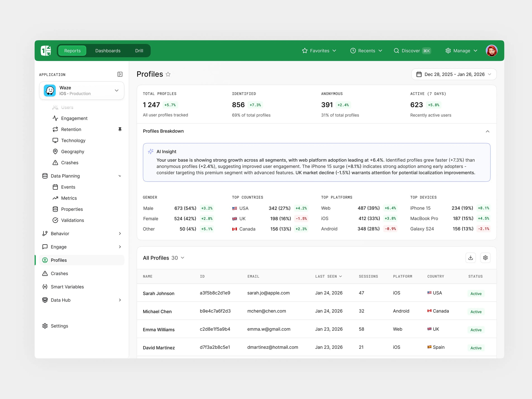Open Settings at bottom of sidebar
Image resolution: width=532 pixels, height=399 pixels.
pos(59,326)
